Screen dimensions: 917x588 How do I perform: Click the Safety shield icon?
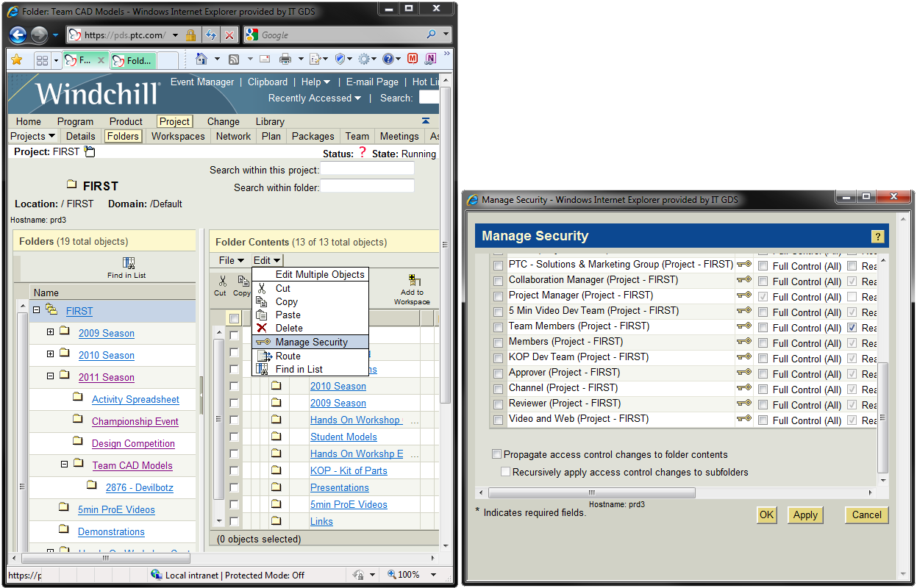[x=340, y=59]
